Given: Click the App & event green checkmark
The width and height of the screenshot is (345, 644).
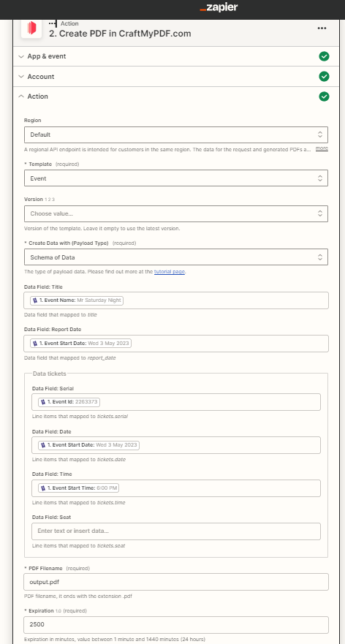Looking at the screenshot, I should click(x=324, y=56).
